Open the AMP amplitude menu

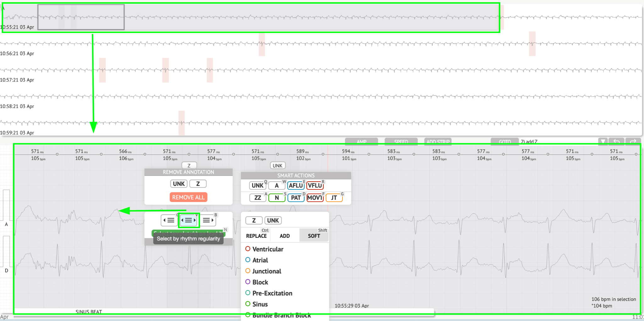(361, 142)
